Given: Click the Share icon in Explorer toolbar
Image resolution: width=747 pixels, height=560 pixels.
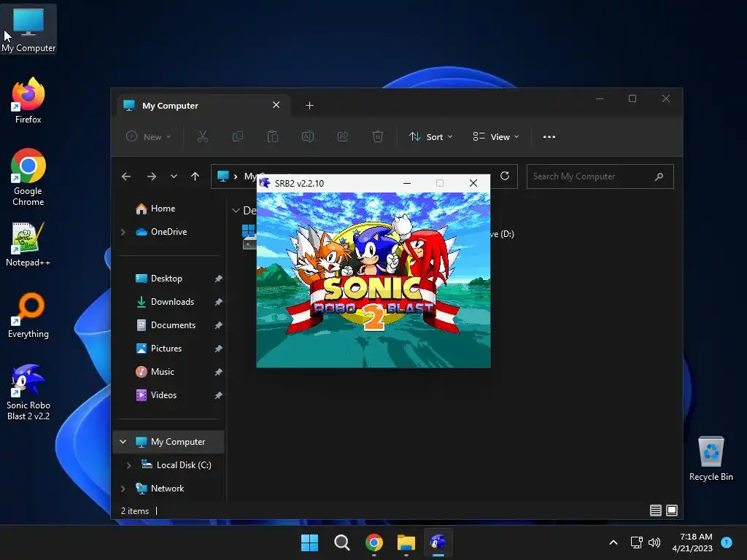Looking at the screenshot, I should tap(343, 136).
